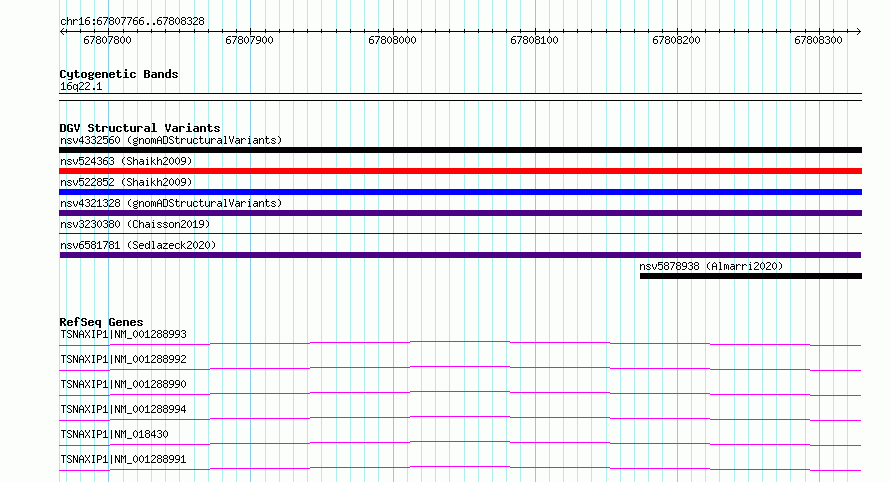Open the nsv522852 (Shaikh2009) label
890x482 pixels.
click(x=126, y=182)
